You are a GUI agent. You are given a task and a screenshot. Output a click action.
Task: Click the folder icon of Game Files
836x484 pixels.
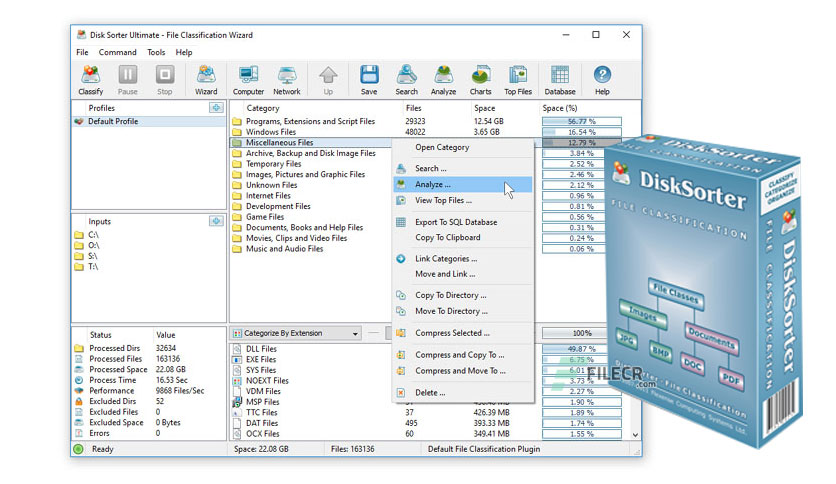237,217
